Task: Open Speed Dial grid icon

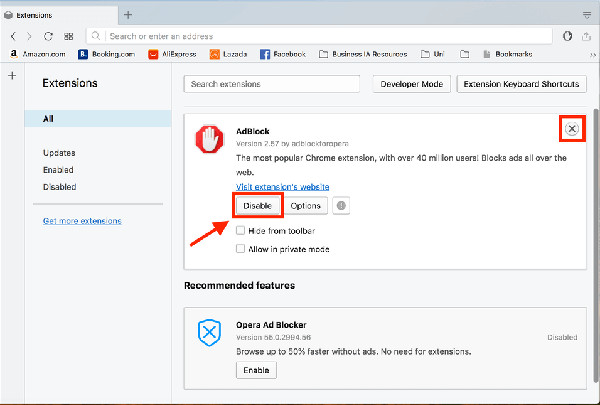Action: 68,36
